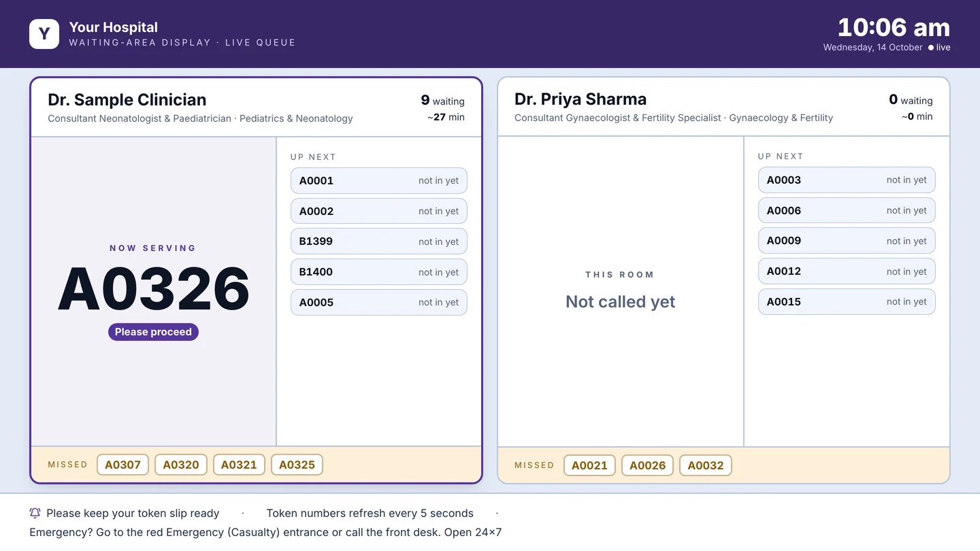Click the live status dot indicator
This screenshot has height=551, width=980.
pyautogui.click(x=931, y=48)
